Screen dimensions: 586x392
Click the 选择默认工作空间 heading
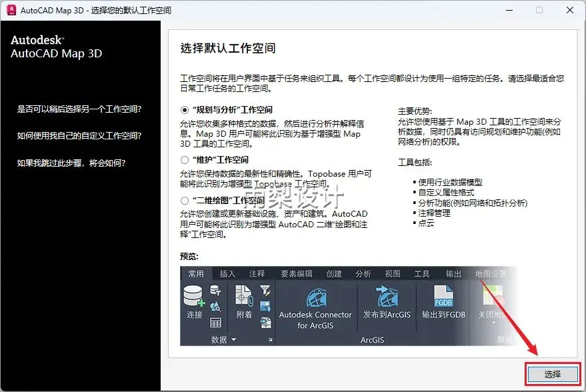coord(228,48)
